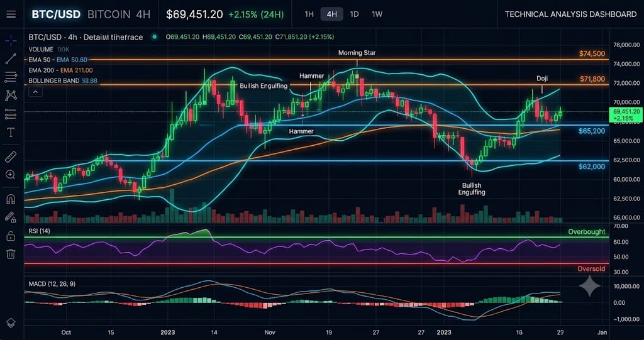Click the BITCOIN 4H header label
The width and height of the screenshot is (644, 340).
[119, 14]
